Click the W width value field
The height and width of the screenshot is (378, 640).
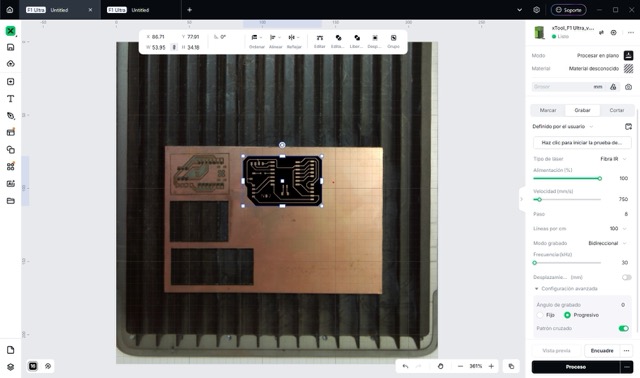tap(158, 47)
